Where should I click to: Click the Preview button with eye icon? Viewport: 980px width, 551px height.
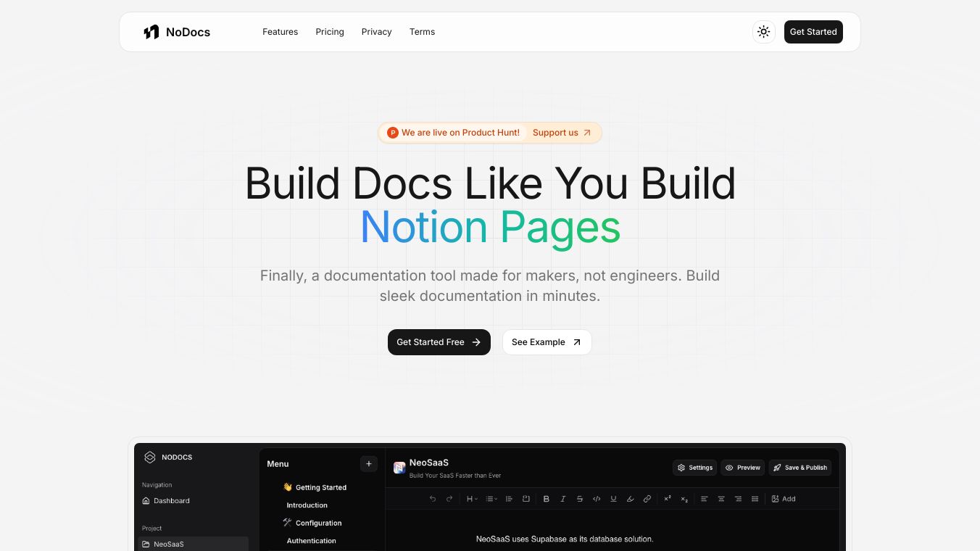pos(743,468)
